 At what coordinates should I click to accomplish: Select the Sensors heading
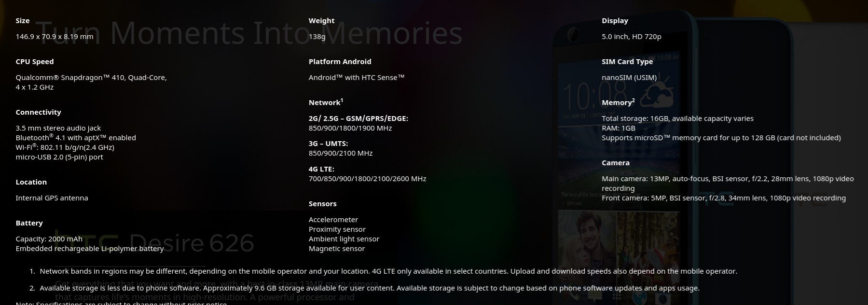323,204
